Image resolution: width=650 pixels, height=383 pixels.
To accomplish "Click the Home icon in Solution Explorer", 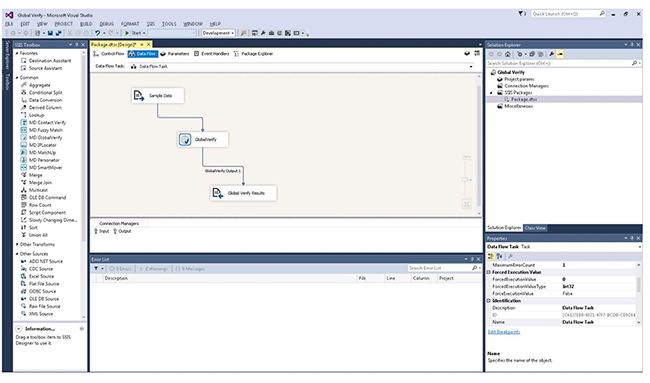I will tap(508, 54).
